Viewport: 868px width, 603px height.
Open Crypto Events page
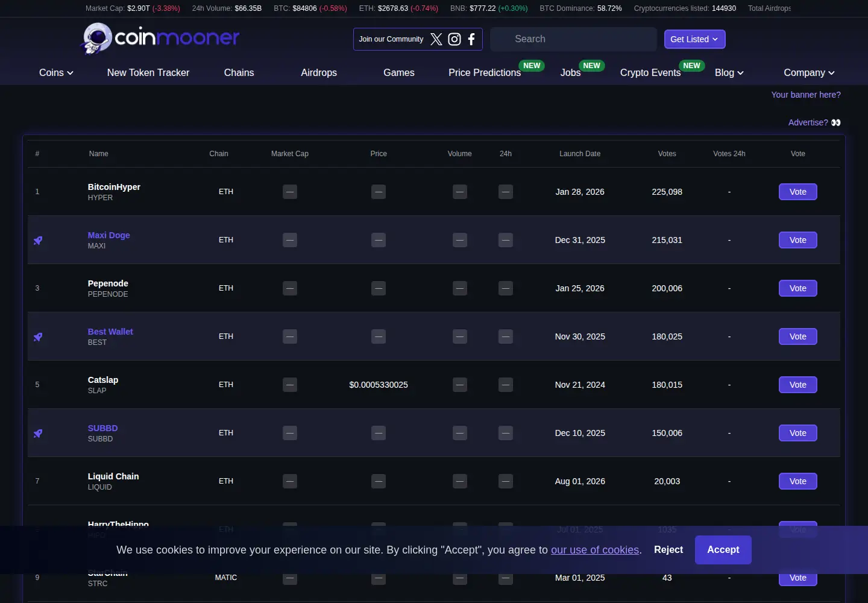coord(650,72)
